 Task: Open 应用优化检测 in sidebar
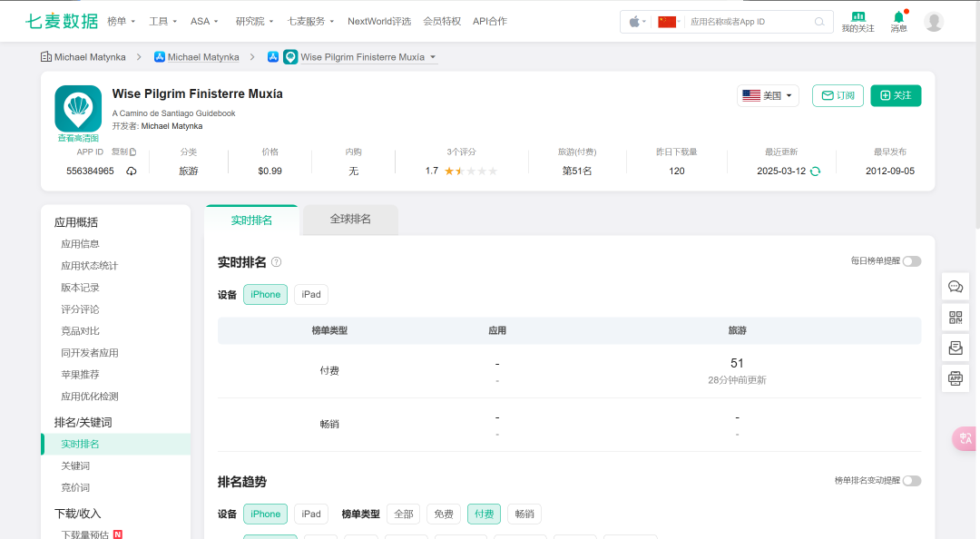[89, 397]
